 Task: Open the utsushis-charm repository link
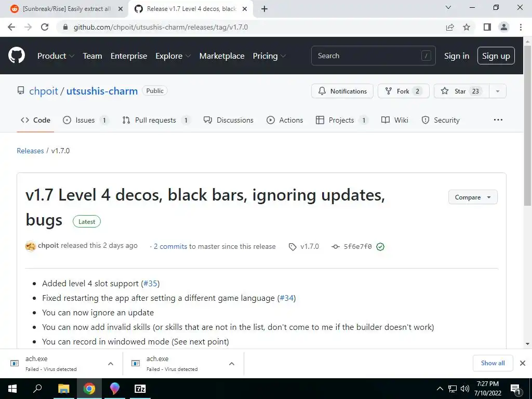102,91
